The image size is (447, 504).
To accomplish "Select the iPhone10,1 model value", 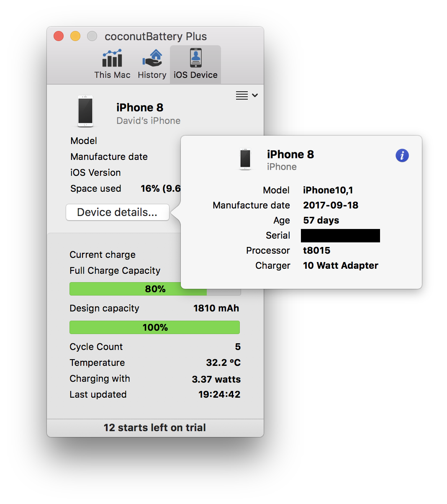I will tap(328, 190).
